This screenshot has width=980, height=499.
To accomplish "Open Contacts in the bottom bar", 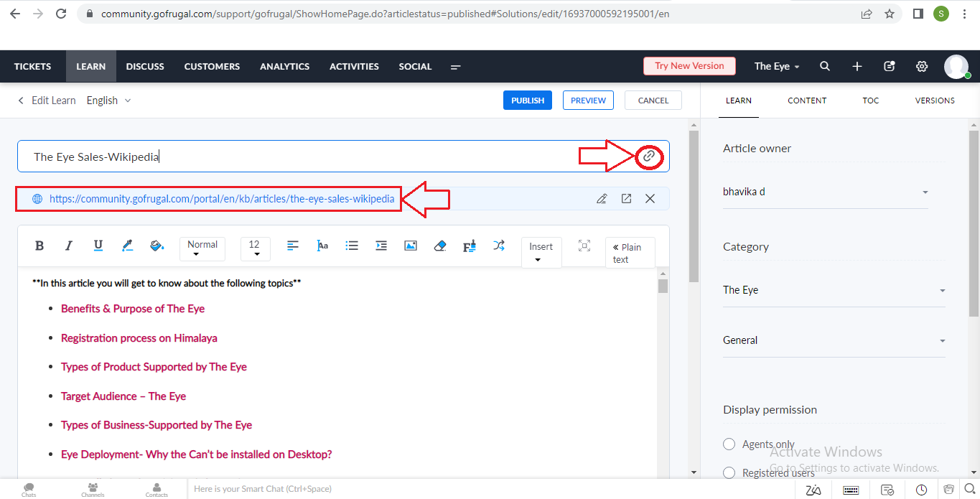I will click(x=157, y=490).
